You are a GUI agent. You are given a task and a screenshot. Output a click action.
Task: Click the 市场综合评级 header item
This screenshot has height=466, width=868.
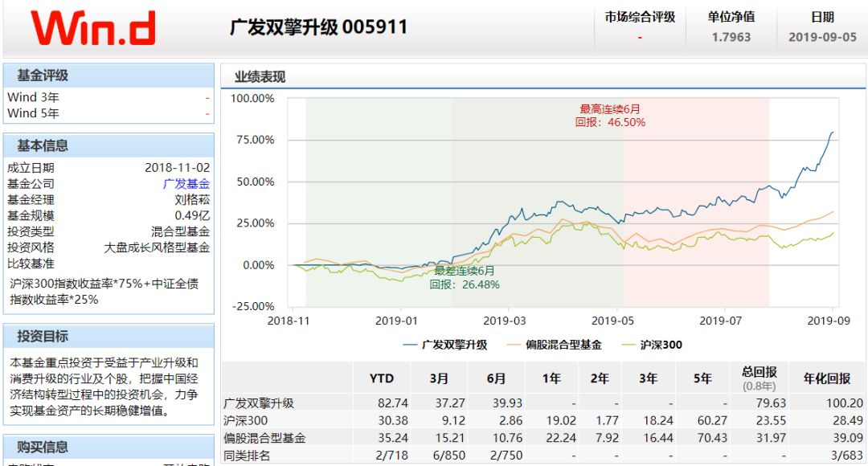click(x=639, y=15)
